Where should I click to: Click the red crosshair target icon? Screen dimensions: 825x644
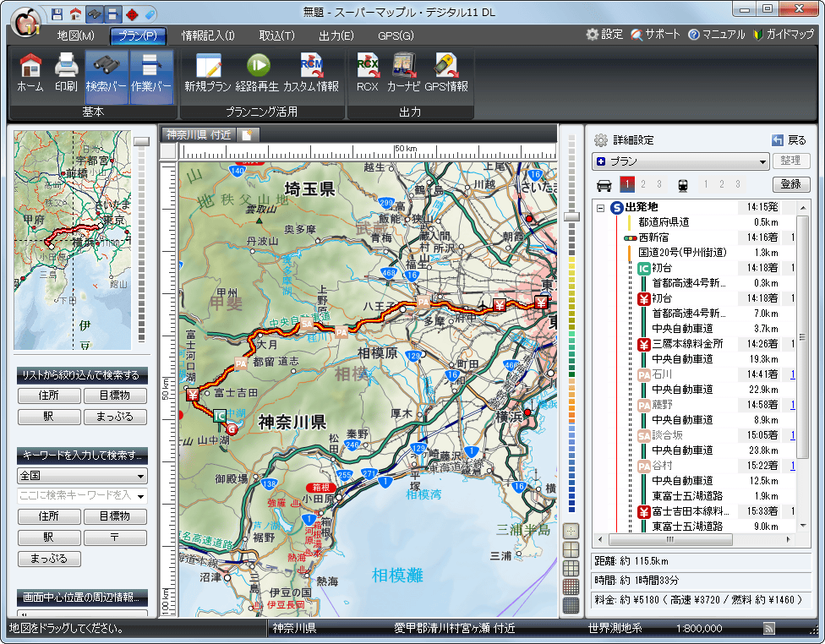[132, 14]
